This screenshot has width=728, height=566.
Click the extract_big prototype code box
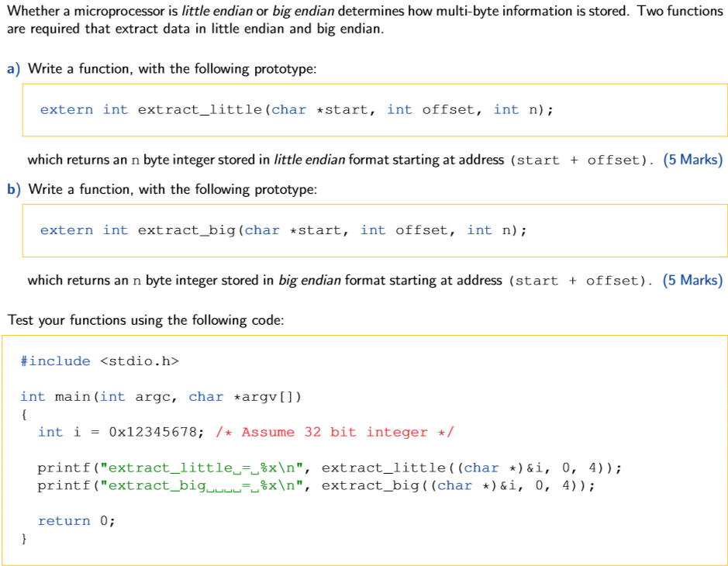374,230
